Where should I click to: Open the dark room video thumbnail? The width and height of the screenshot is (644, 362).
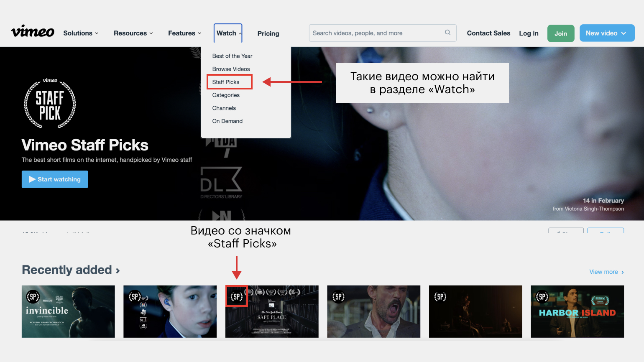point(475,311)
